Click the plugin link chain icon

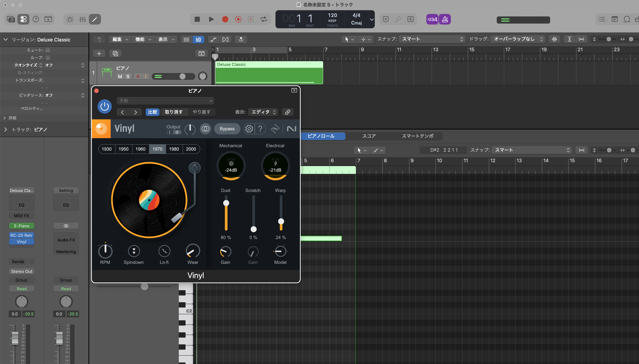288,112
